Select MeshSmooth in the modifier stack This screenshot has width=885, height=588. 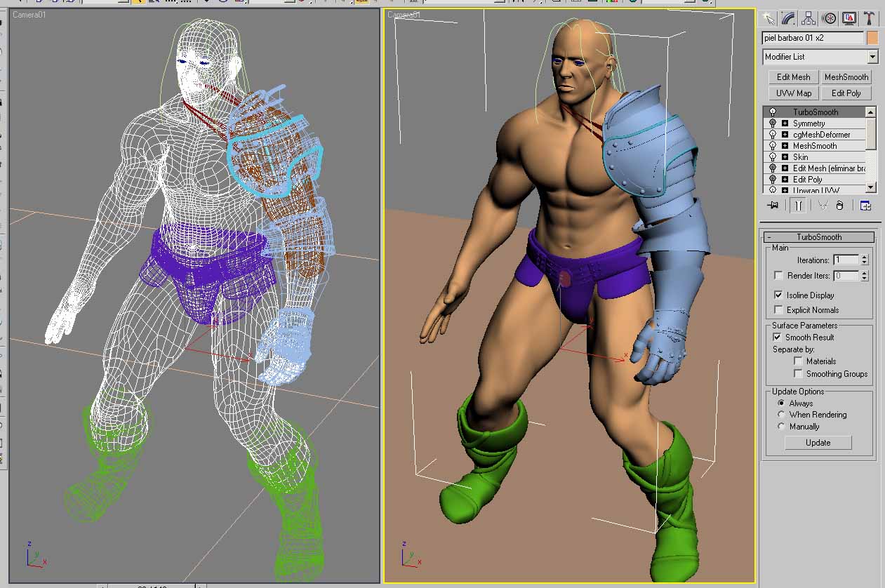click(x=814, y=146)
